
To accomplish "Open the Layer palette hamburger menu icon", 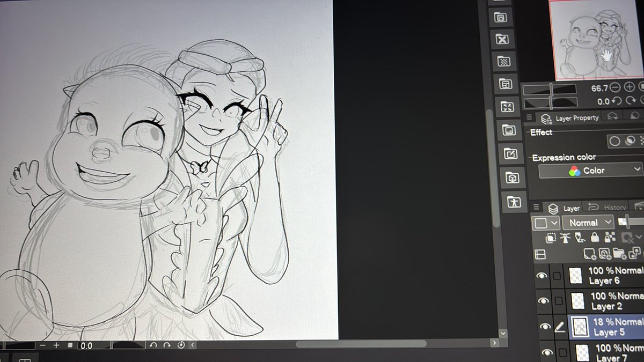I will point(537,208).
